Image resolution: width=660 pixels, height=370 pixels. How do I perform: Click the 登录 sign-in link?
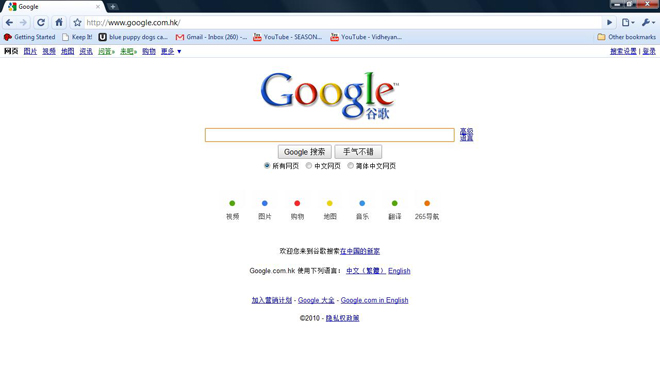click(x=649, y=51)
